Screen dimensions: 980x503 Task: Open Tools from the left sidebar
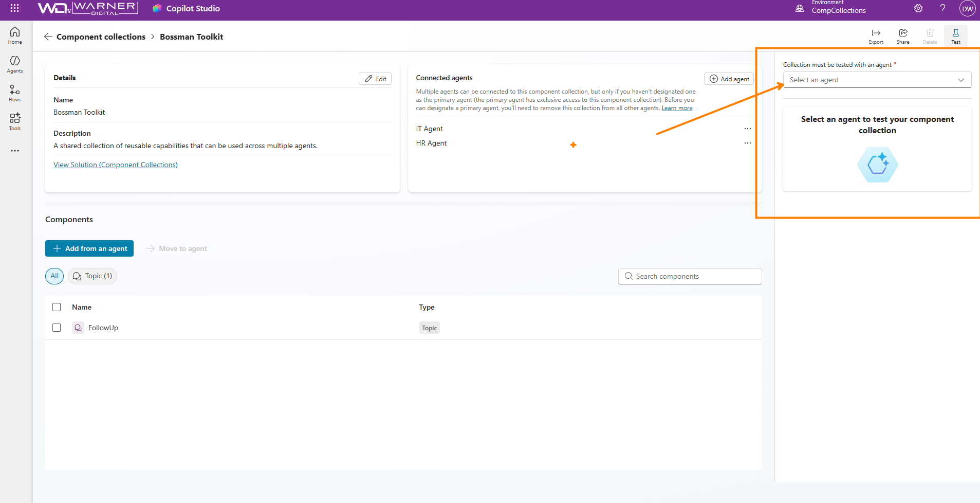tap(15, 122)
